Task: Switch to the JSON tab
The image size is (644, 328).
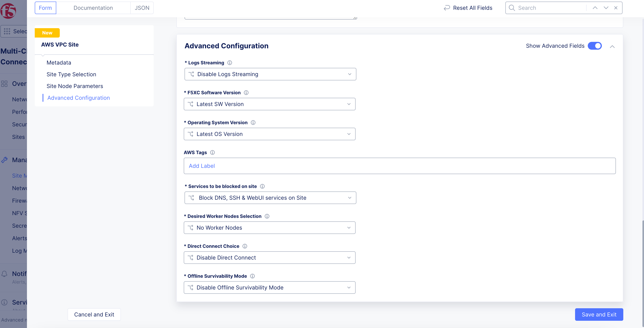Action: pos(142,8)
